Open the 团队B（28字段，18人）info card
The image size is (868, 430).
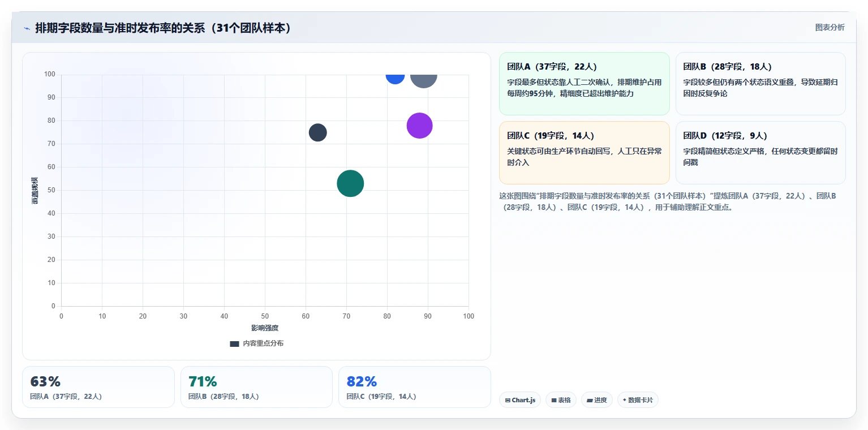tap(760, 84)
